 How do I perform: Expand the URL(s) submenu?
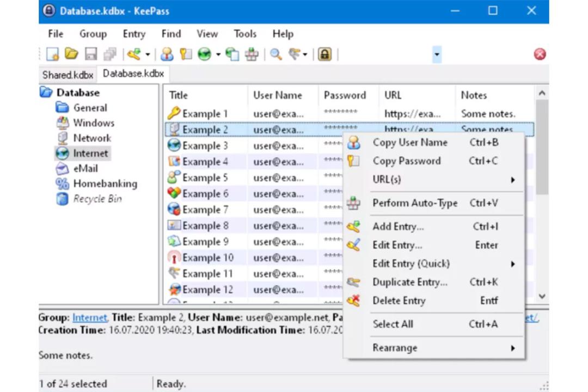(x=433, y=179)
